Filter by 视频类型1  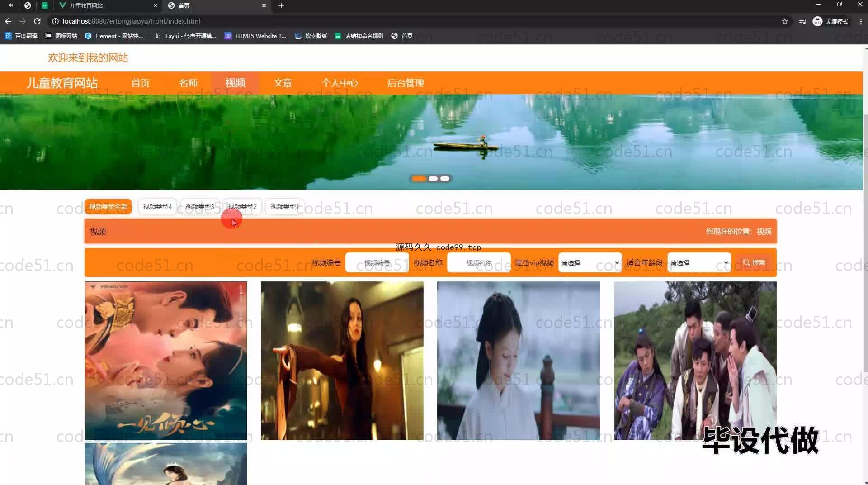point(285,207)
